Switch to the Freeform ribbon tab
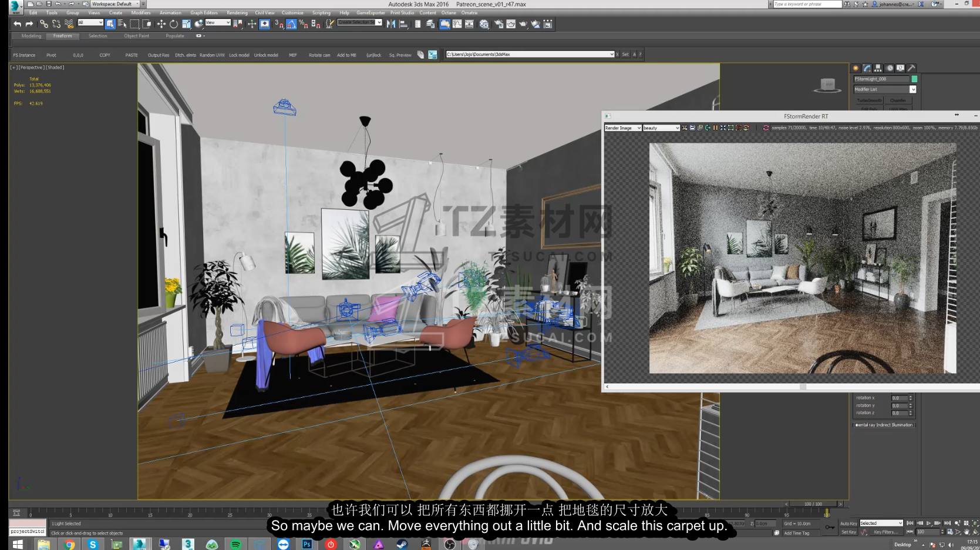Viewport: 980px width, 550px height. pos(62,36)
